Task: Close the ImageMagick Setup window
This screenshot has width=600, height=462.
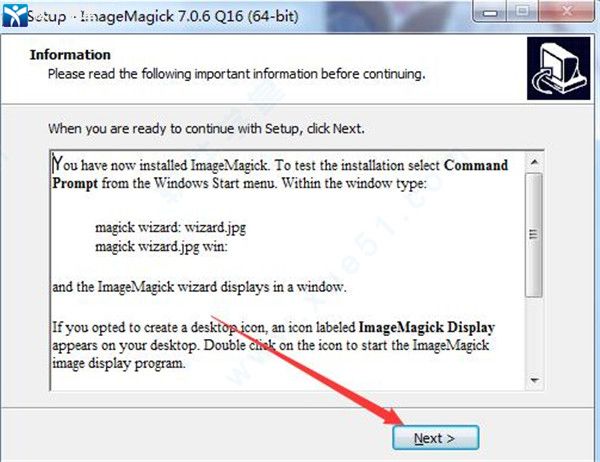Action: point(569,11)
